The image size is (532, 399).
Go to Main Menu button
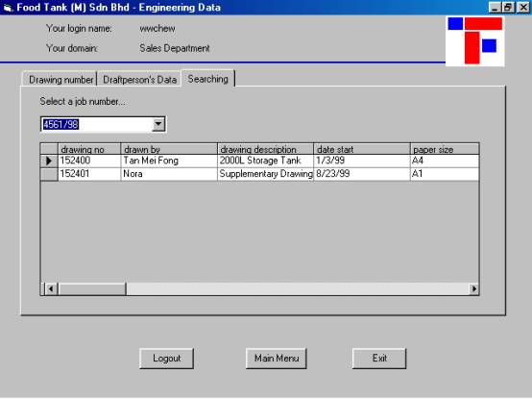pos(277,359)
